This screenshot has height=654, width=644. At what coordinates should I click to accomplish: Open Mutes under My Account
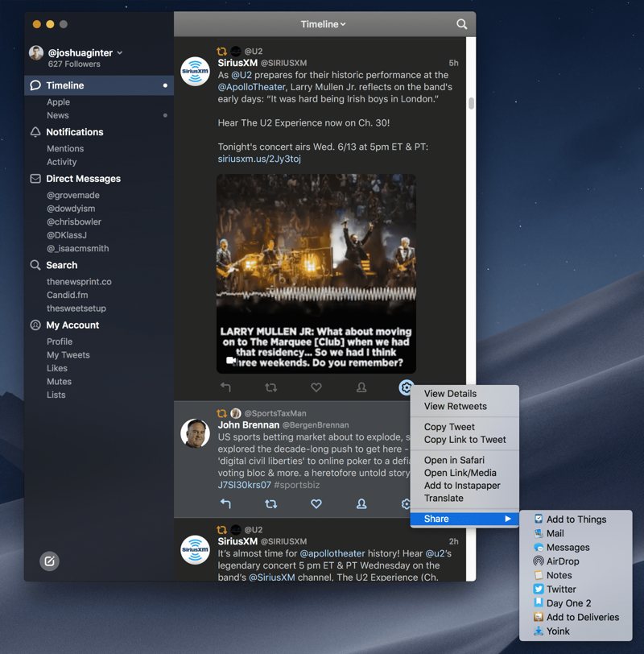(x=60, y=382)
